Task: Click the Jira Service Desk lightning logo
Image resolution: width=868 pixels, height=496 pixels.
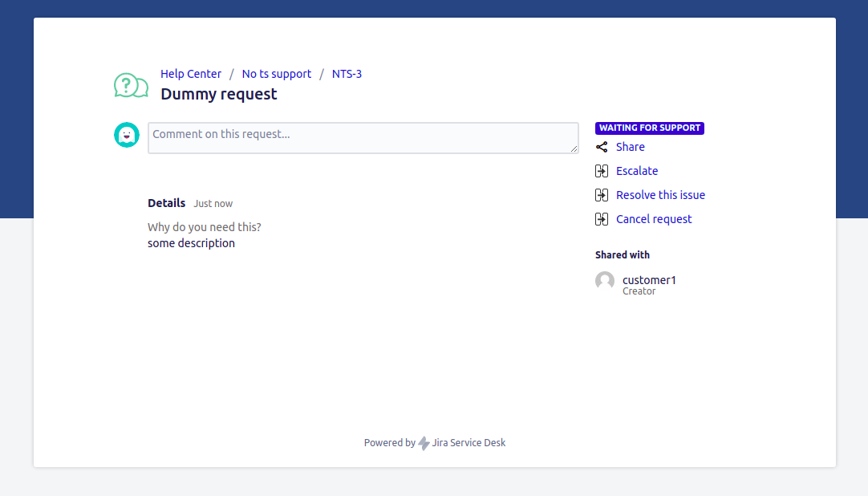Action: (x=424, y=443)
